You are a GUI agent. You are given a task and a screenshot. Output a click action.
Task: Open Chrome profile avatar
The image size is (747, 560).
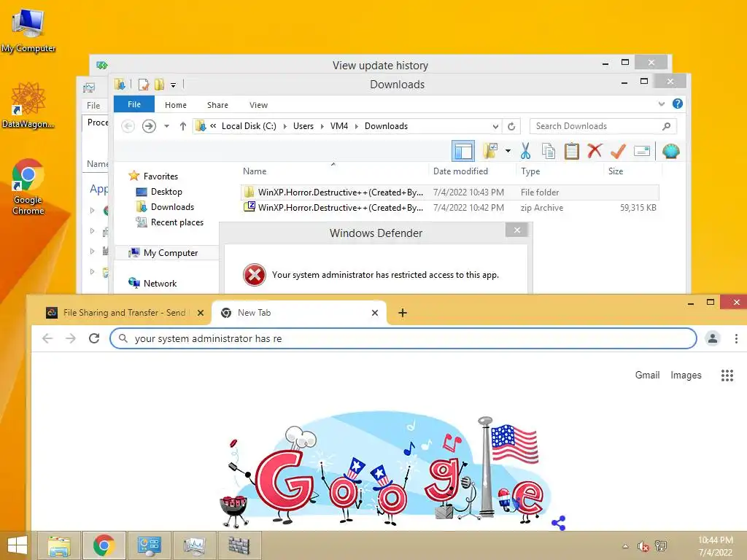[x=713, y=338]
